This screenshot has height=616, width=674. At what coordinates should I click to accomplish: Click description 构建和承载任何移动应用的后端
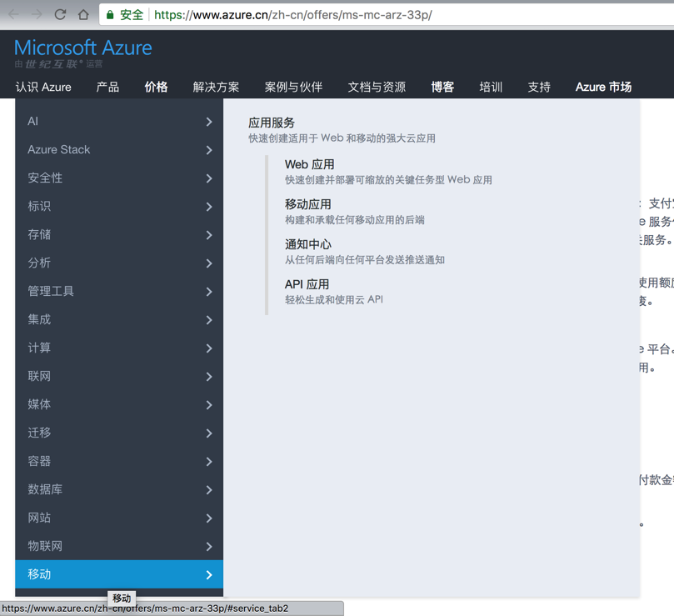(x=355, y=220)
